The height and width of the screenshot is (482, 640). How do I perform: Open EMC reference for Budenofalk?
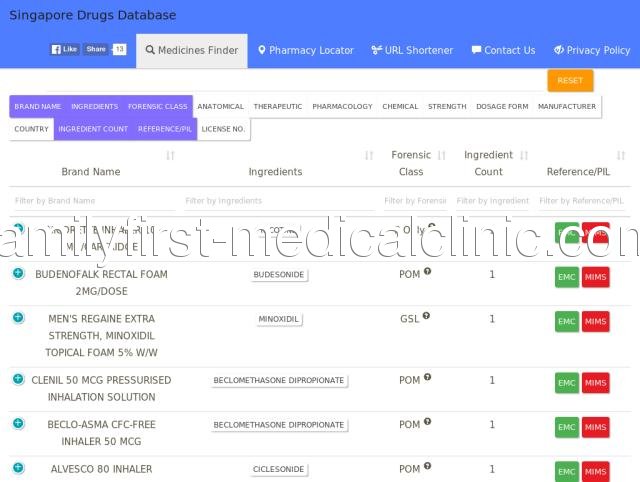[x=567, y=277]
